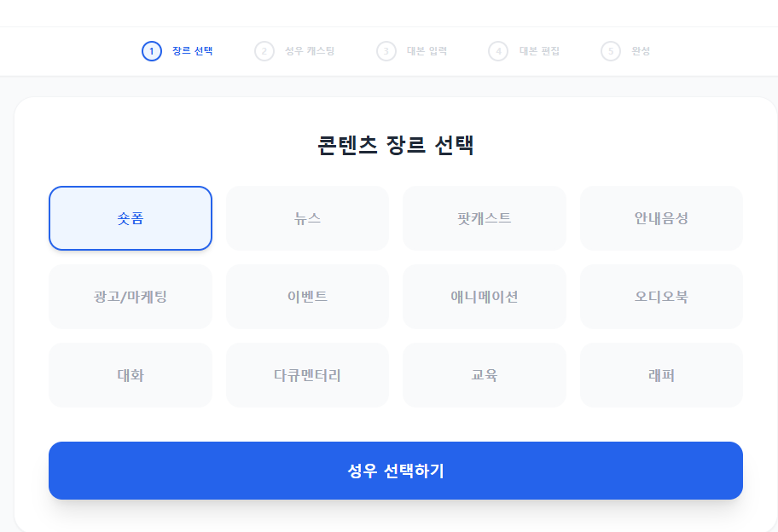Click the 대본 편집 step label
Viewport: 778px width, 532px height.
(x=539, y=51)
